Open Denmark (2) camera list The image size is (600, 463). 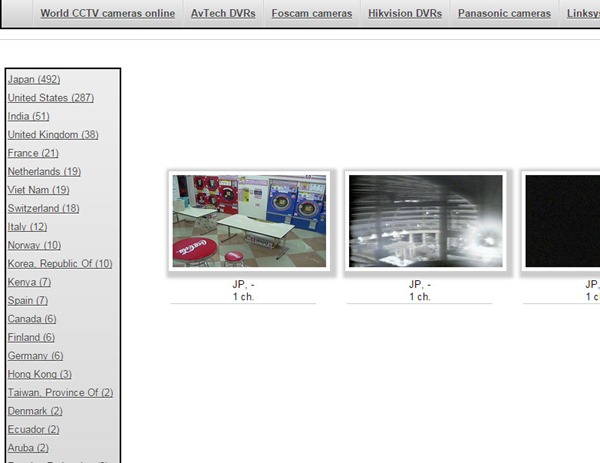pyautogui.click(x=35, y=411)
